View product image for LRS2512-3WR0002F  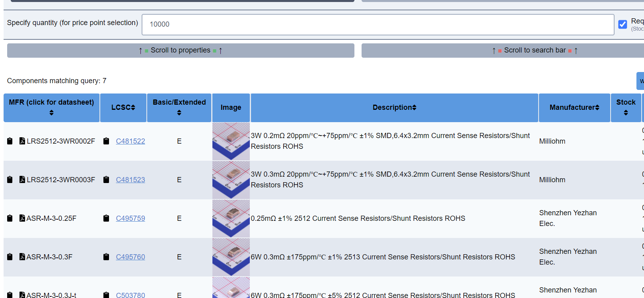click(231, 141)
